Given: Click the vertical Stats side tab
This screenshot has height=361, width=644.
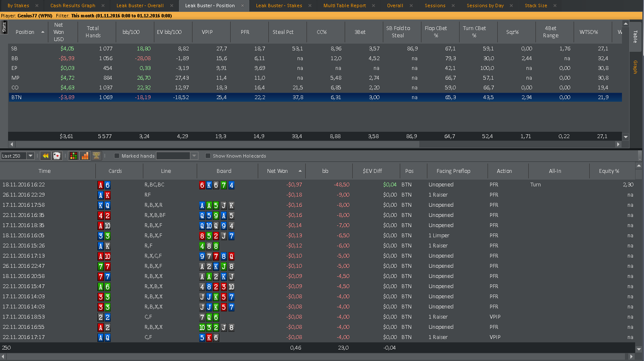Looking at the screenshot, I should pyautogui.click(x=4, y=27).
